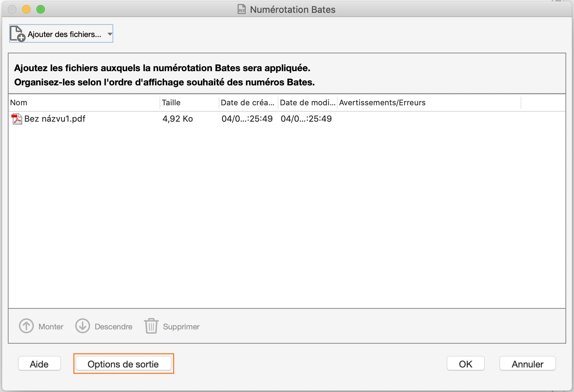The height and width of the screenshot is (392, 574).
Task: Click the add files icon with plus symbol
Action: click(x=17, y=33)
